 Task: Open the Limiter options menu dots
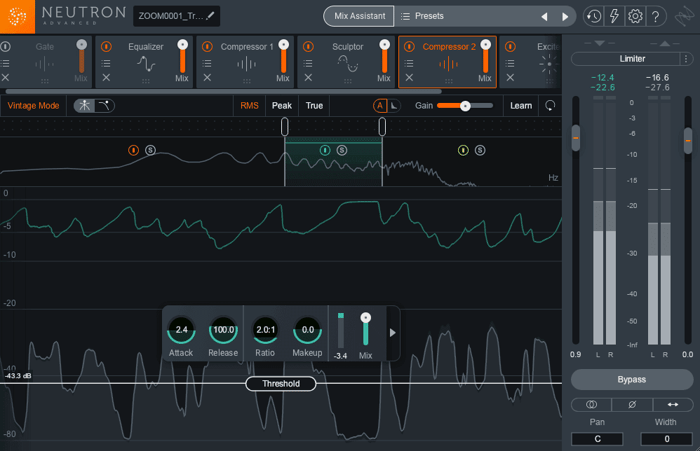[686, 58]
